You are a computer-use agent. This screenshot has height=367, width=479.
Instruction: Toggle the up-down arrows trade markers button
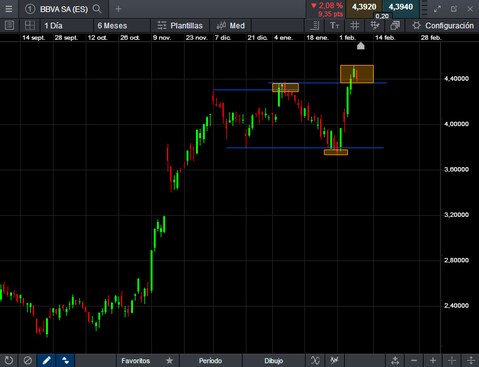coord(65,360)
